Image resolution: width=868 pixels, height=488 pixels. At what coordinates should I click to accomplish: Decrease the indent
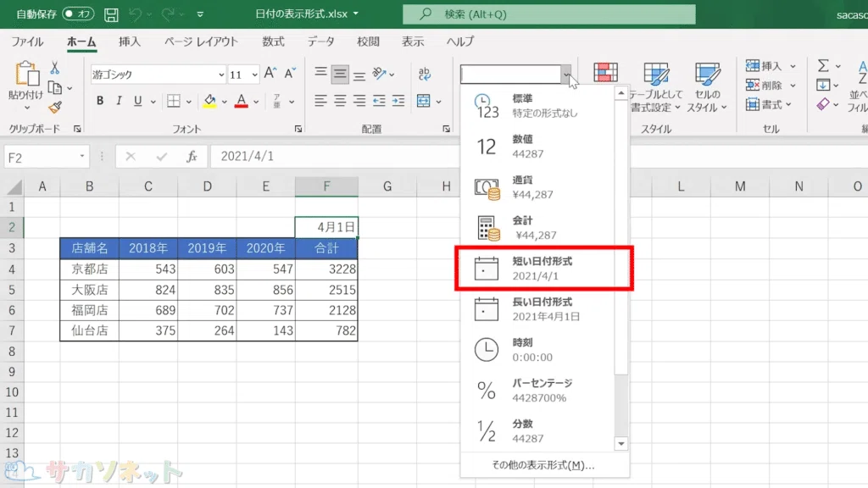click(x=379, y=101)
